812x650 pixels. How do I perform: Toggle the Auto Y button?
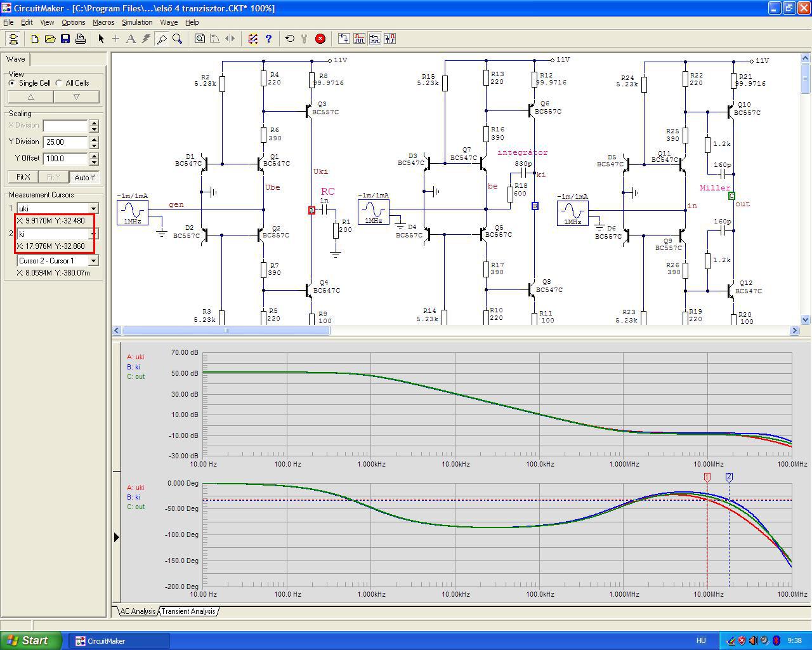point(84,177)
